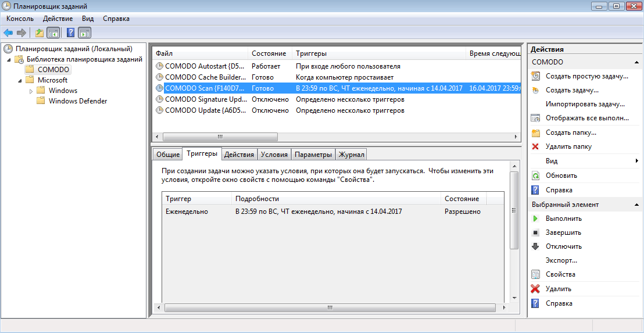
Task: Click the Отключить action label
Action: [x=564, y=246]
